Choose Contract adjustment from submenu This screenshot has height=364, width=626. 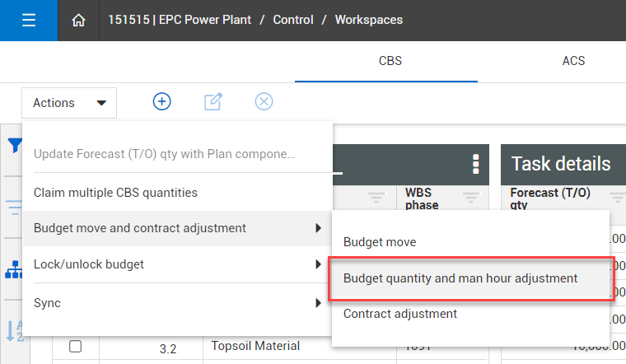coord(400,314)
